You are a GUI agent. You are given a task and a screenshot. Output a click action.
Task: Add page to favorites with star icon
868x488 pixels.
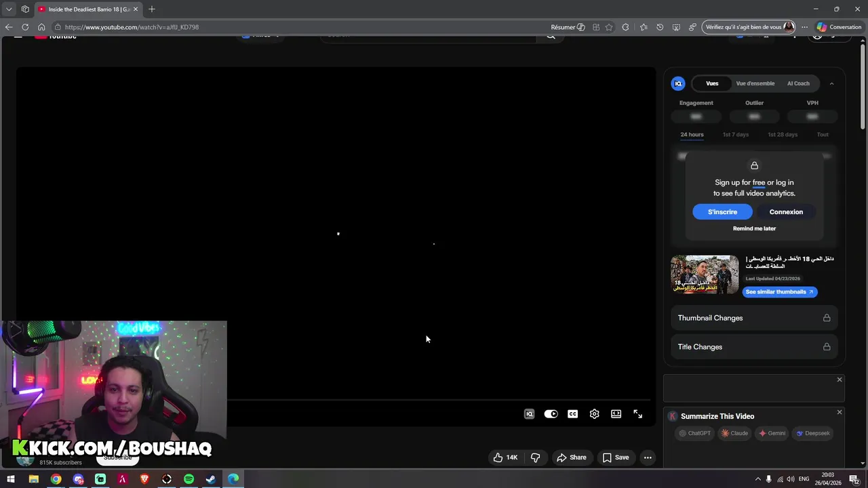tap(609, 27)
